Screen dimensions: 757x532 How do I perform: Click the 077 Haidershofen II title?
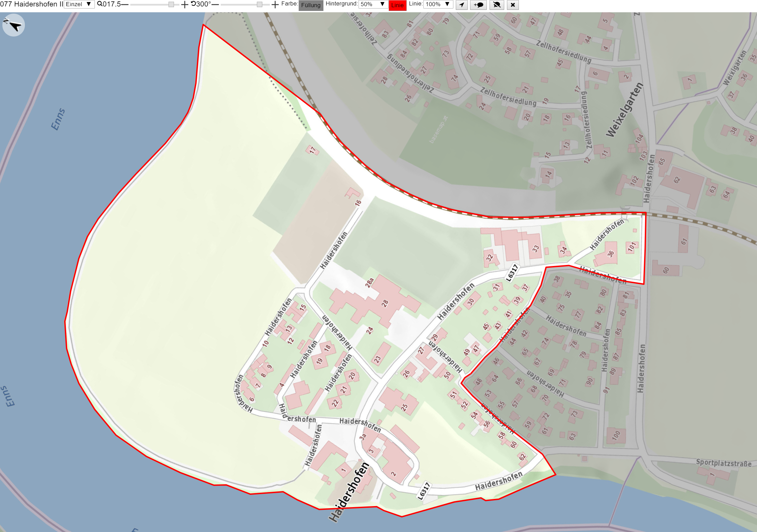click(x=31, y=4)
